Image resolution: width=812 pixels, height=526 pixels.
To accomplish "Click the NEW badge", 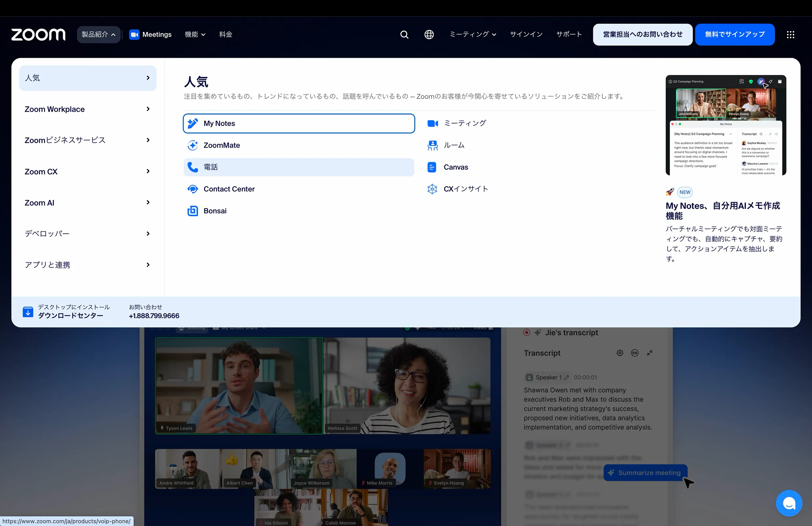I will tap(685, 192).
